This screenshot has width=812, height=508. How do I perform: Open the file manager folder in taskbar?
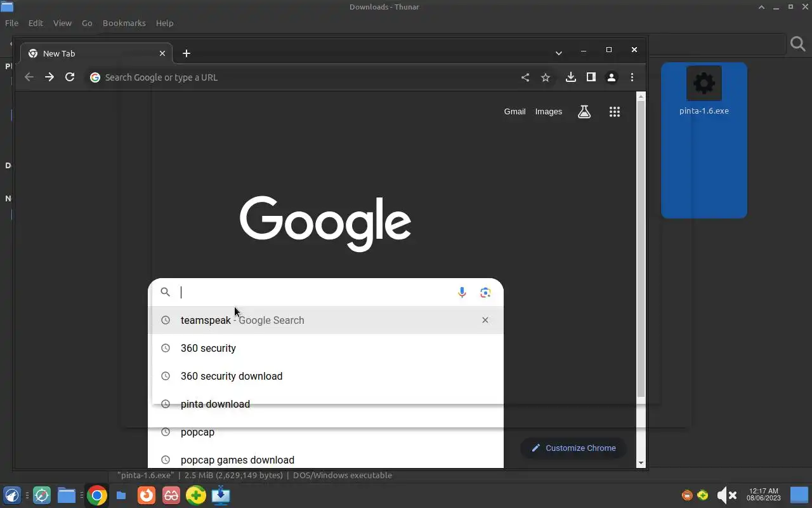click(67, 495)
